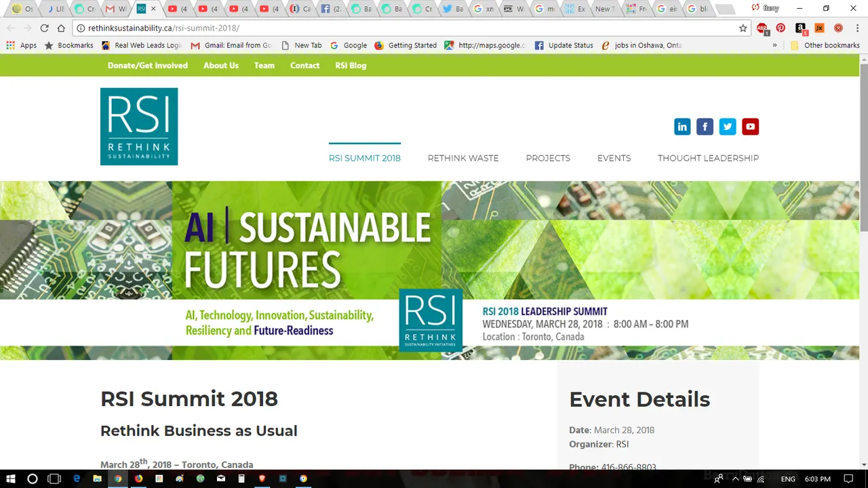Go to the browser home page
This screenshot has height=488, width=868.
[x=61, y=28]
